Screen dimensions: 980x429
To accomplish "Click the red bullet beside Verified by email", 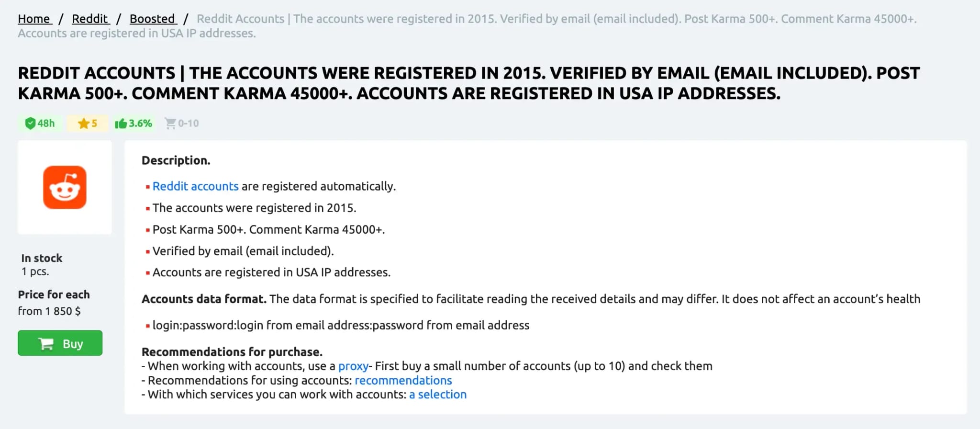I will (x=148, y=251).
